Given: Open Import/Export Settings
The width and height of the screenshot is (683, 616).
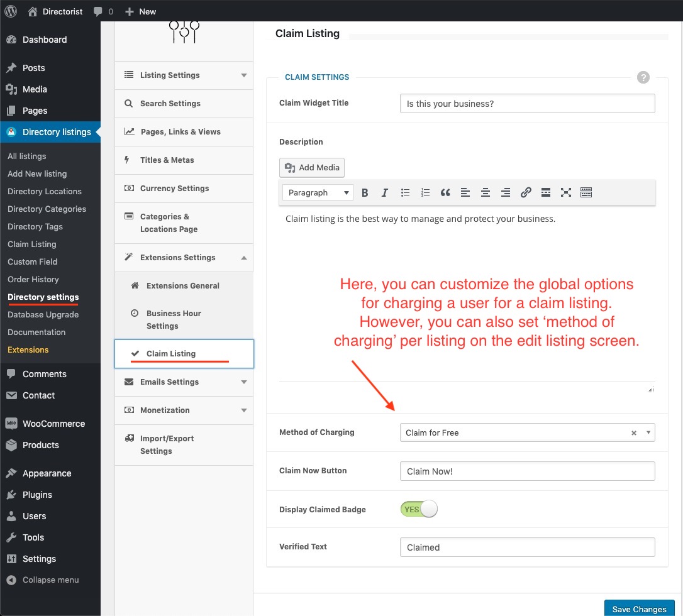Looking at the screenshot, I should 184,445.
